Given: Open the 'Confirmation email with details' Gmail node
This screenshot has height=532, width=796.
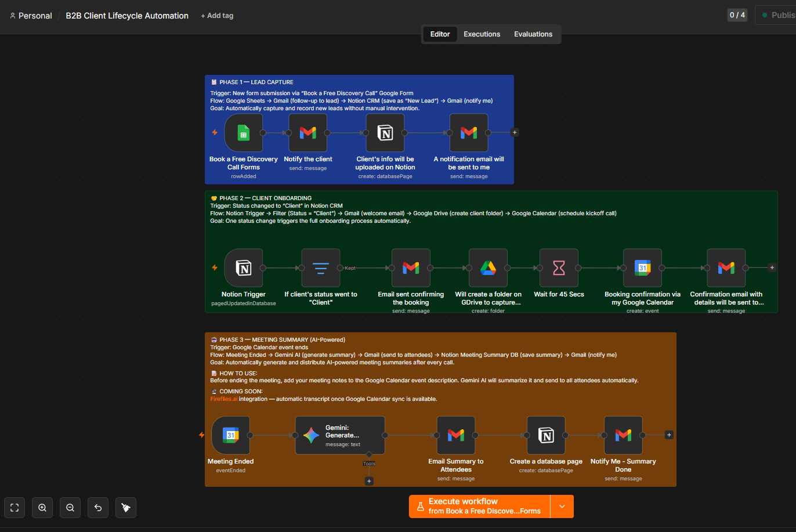Looking at the screenshot, I should click(x=726, y=268).
